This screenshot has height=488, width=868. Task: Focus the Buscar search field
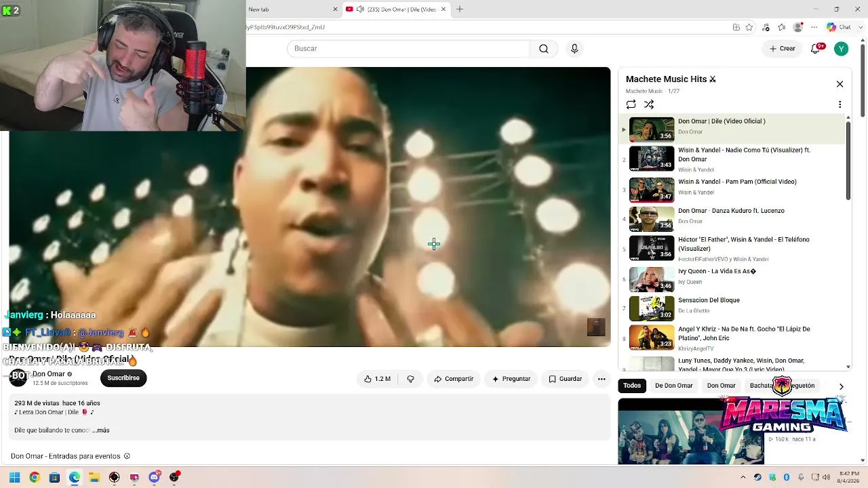408,49
